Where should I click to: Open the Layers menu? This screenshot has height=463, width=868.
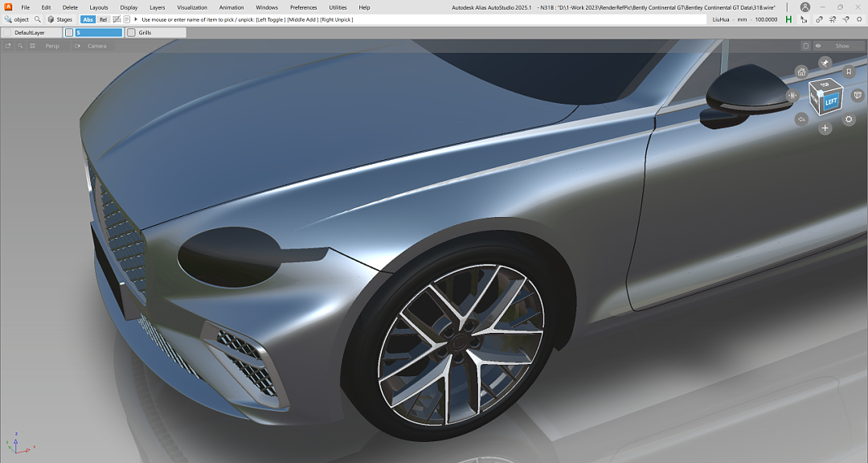coord(158,7)
